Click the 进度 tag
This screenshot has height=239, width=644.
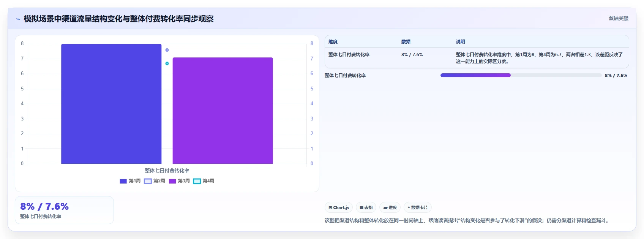[390, 207]
